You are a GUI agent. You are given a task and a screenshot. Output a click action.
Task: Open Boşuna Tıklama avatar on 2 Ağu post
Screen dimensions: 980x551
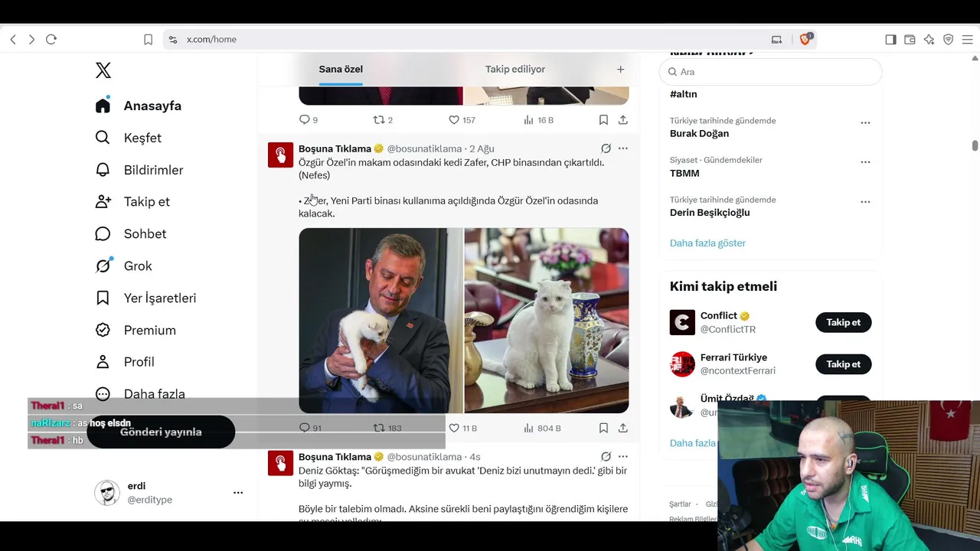280,155
